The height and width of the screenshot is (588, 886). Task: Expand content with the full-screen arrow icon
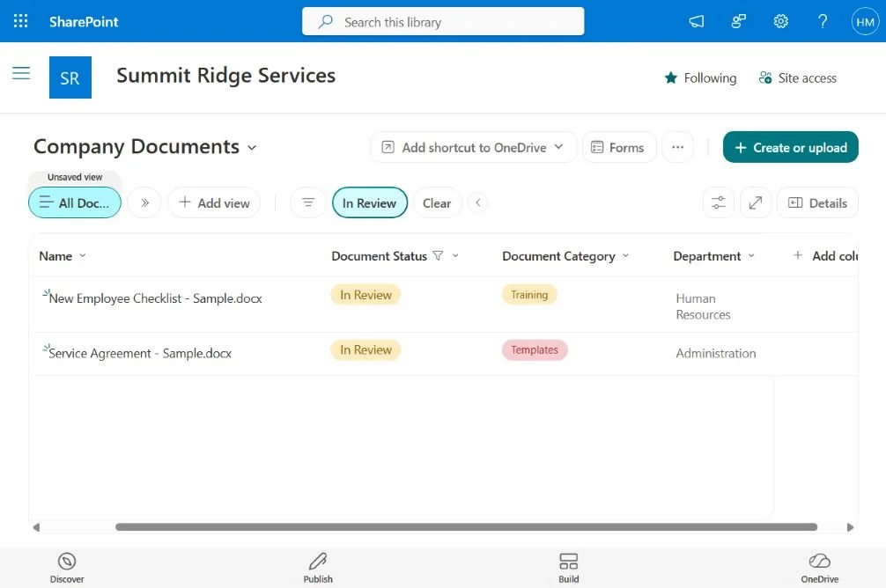coord(756,202)
